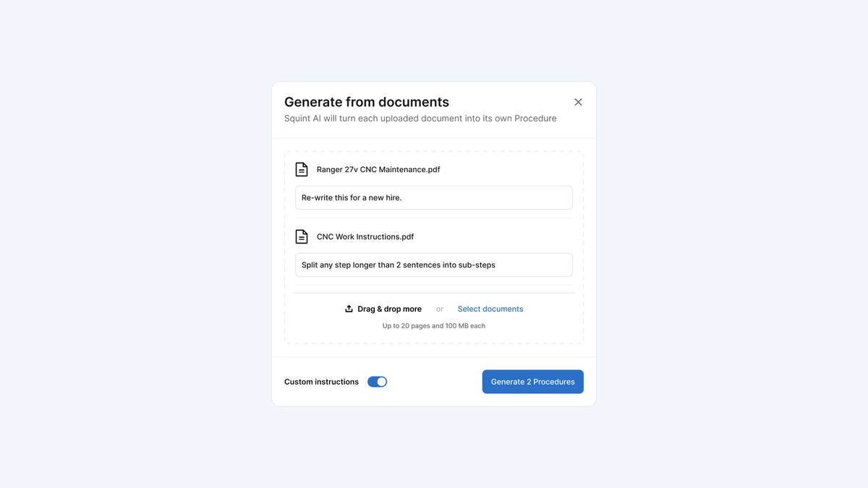The image size is (868, 488).
Task: Click Generate 2 Procedures button
Action: click(533, 382)
